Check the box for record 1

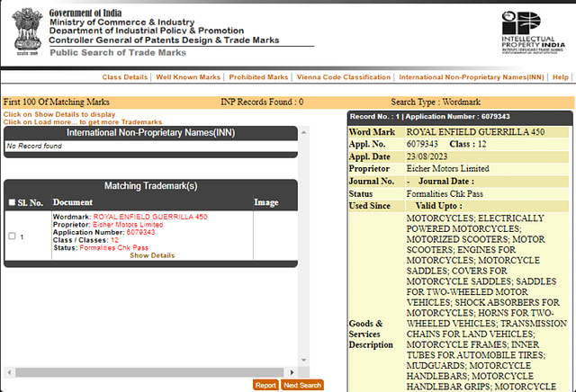click(x=12, y=236)
